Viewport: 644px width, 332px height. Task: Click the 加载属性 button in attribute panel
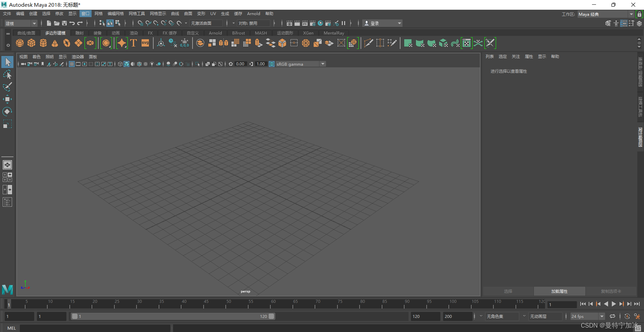pyautogui.click(x=559, y=291)
